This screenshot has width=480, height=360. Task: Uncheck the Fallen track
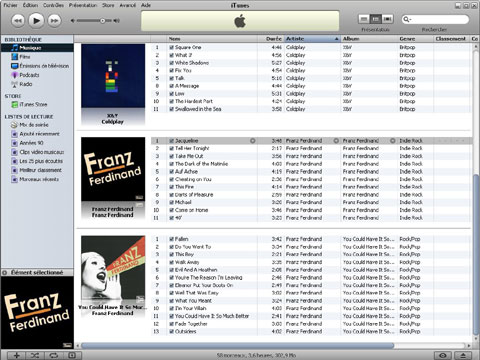(x=171, y=239)
